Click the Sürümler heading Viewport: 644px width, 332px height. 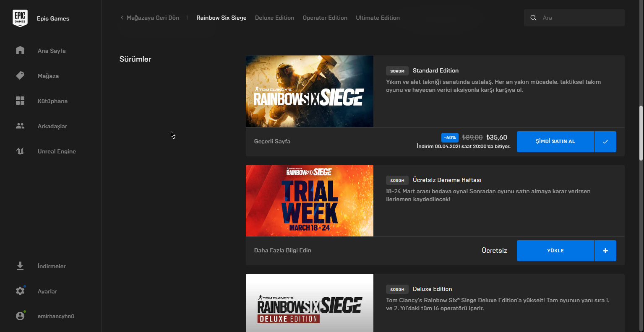[x=135, y=59]
